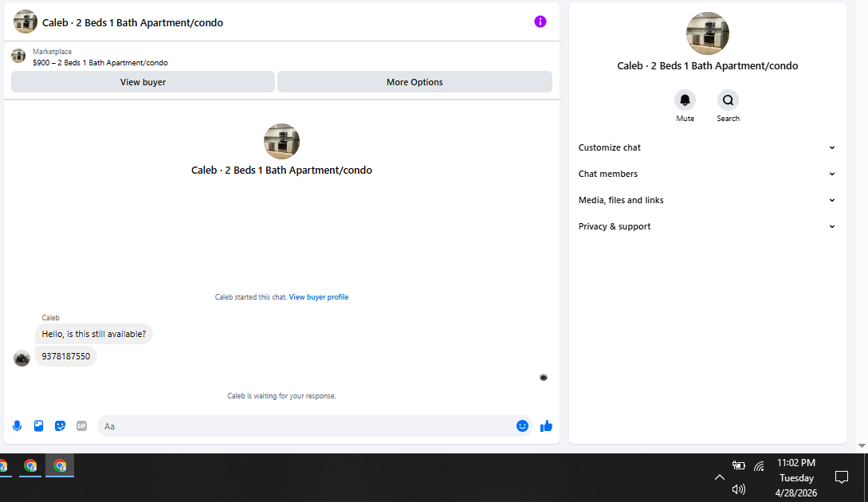Screen dimensions: 868x502
Task: Follow the View buyer profile link
Action: tap(319, 297)
